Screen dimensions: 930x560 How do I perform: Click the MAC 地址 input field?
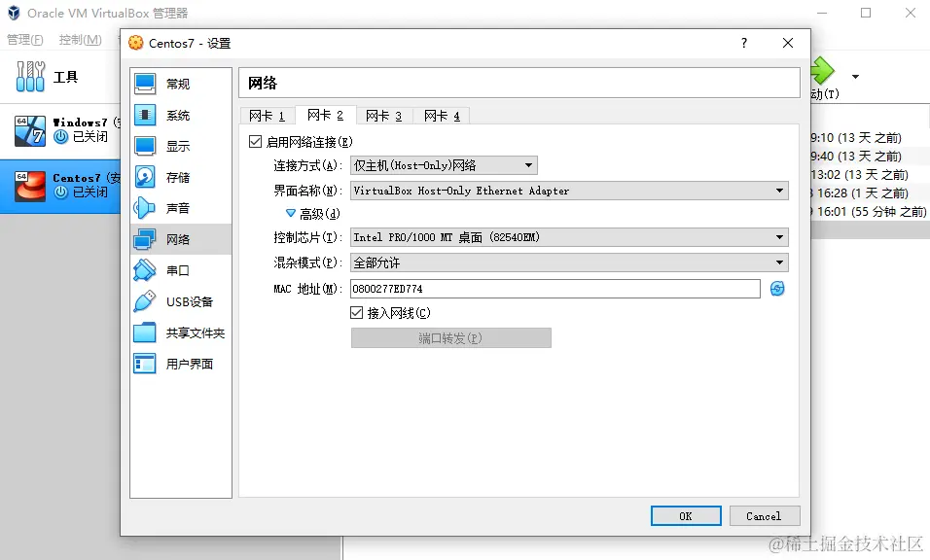[555, 289]
